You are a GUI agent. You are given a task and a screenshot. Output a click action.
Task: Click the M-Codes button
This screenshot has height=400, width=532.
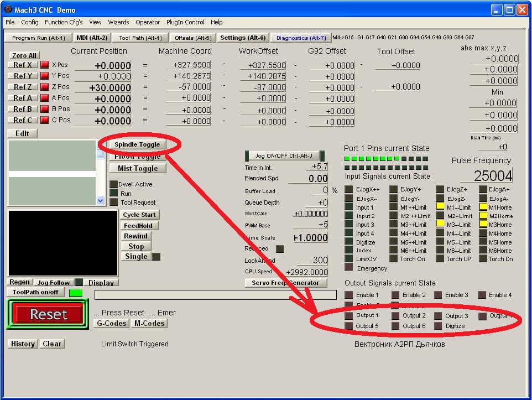(149, 323)
